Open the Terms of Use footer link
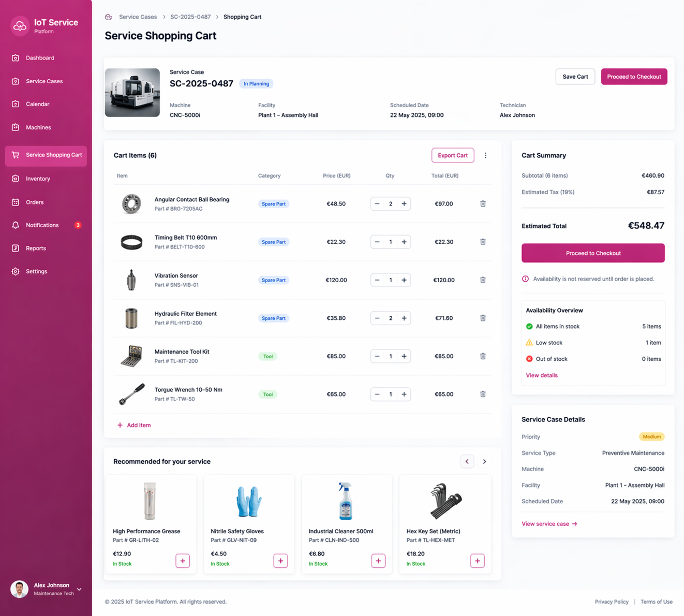The image size is (684, 616). (x=656, y=602)
